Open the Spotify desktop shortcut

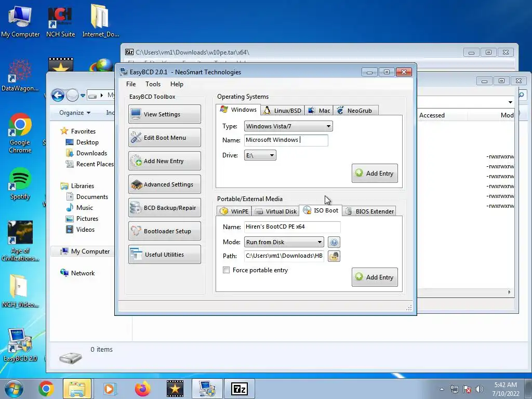20,183
